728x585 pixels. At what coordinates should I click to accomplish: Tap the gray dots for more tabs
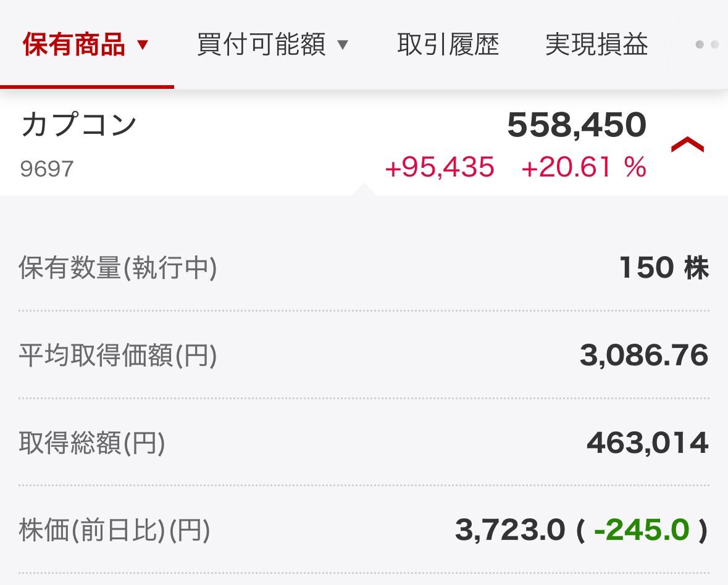[707, 45]
